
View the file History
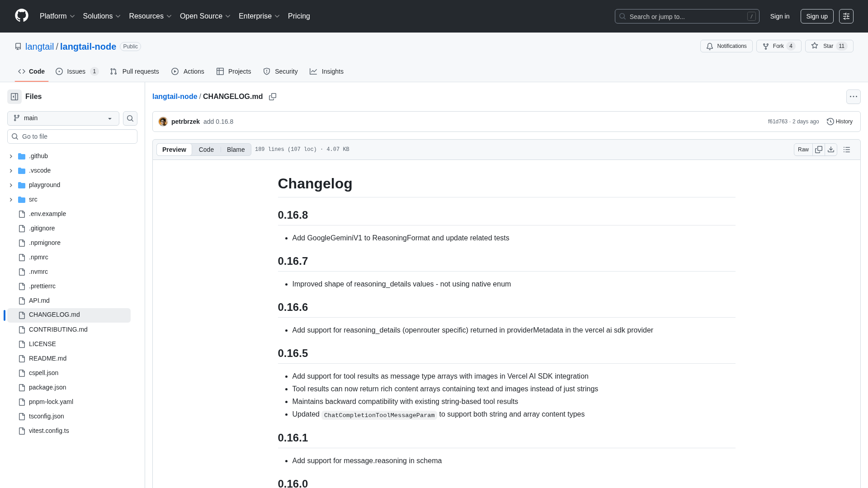pyautogui.click(x=840, y=122)
